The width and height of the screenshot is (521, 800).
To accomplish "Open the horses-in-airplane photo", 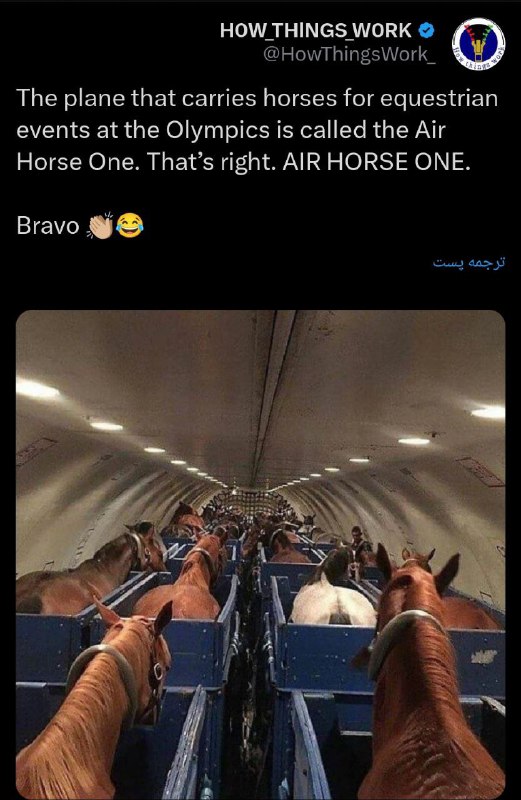I will [261, 554].
